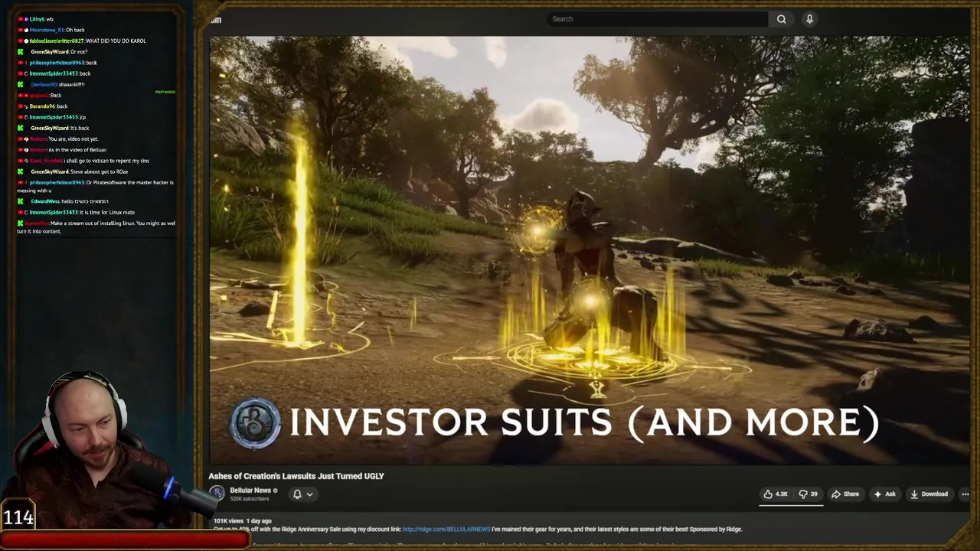
Task: Click the red progress bar overlay
Action: (125, 540)
